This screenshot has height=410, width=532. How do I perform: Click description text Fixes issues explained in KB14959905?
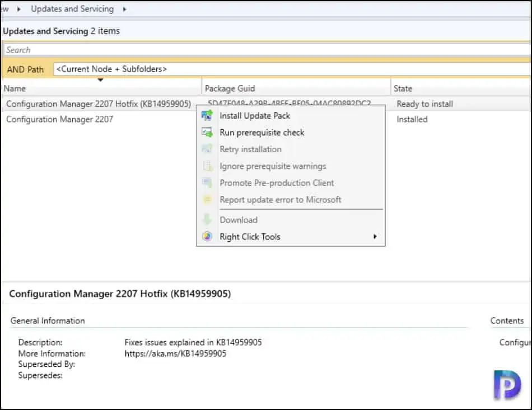click(193, 342)
